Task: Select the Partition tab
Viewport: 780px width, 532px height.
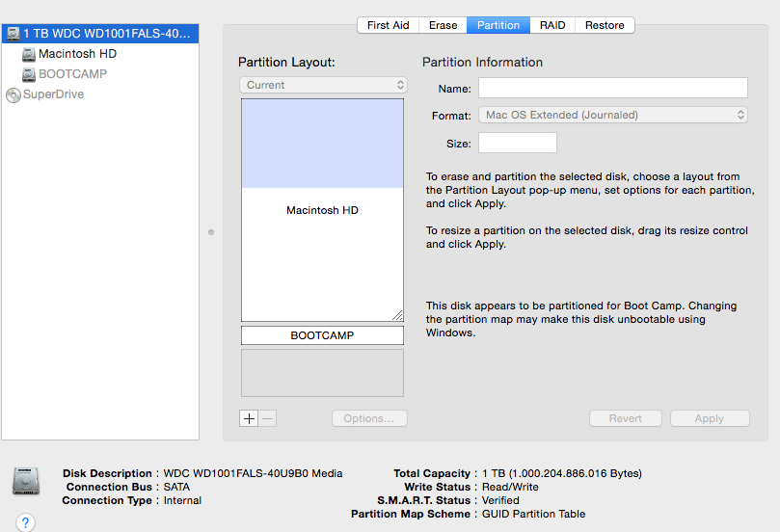Action: tap(498, 25)
